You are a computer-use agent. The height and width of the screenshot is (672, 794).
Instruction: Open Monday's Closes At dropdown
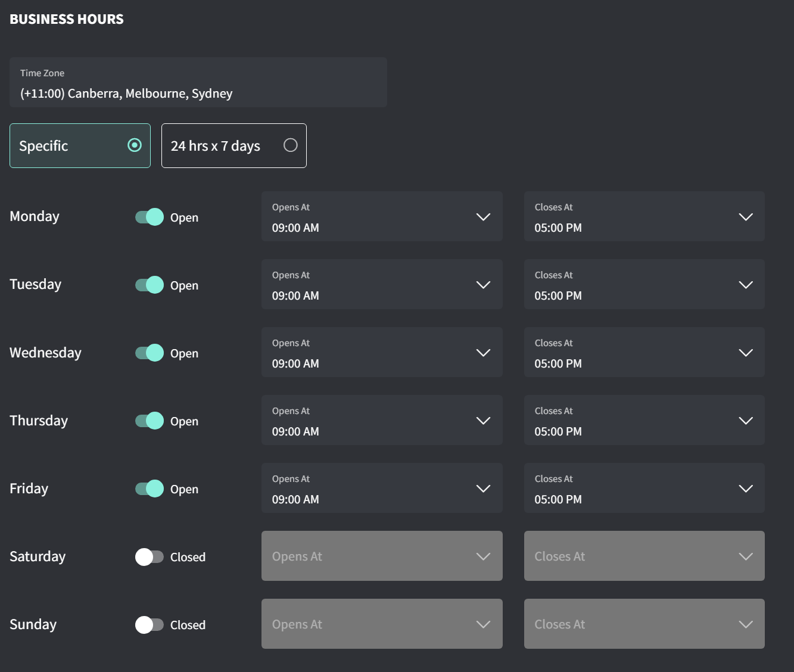(644, 217)
